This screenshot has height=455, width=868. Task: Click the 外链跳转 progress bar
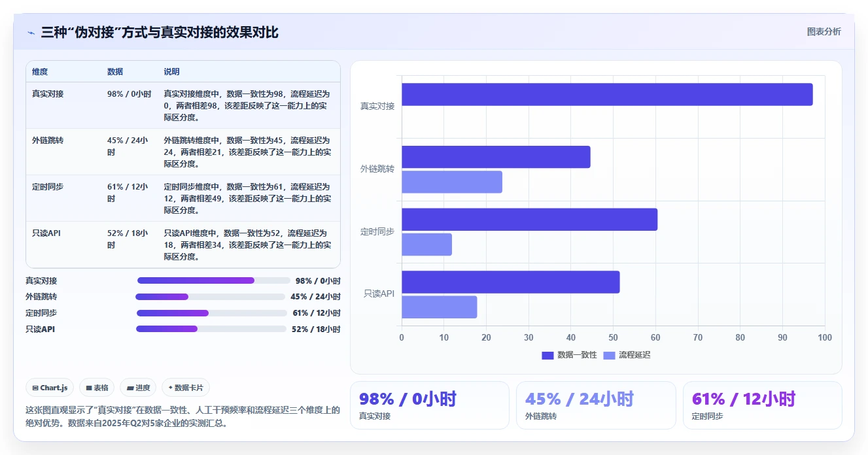click(210, 297)
